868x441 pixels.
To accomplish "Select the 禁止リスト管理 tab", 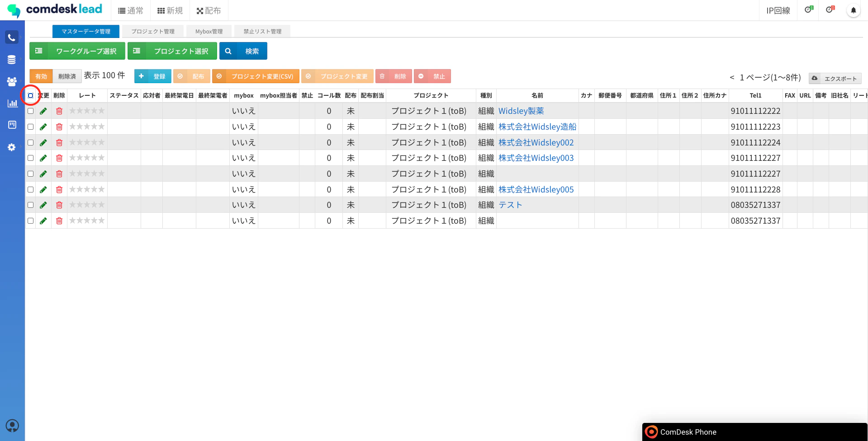I will pyautogui.click(x=262, y=31).
